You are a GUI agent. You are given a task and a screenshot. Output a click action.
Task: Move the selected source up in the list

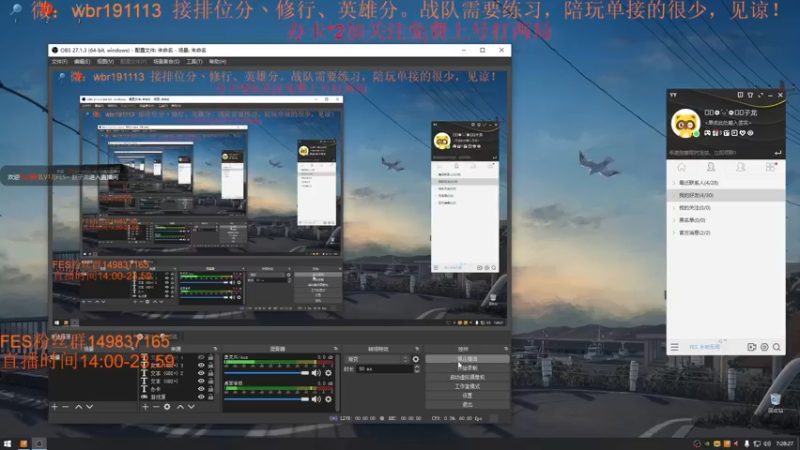pos(180,407)
